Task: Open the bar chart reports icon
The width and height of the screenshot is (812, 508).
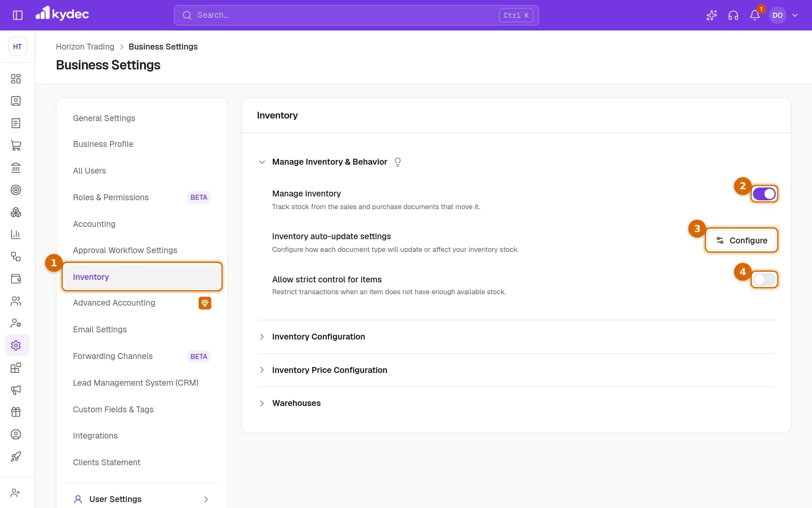Action: (16, 235)
